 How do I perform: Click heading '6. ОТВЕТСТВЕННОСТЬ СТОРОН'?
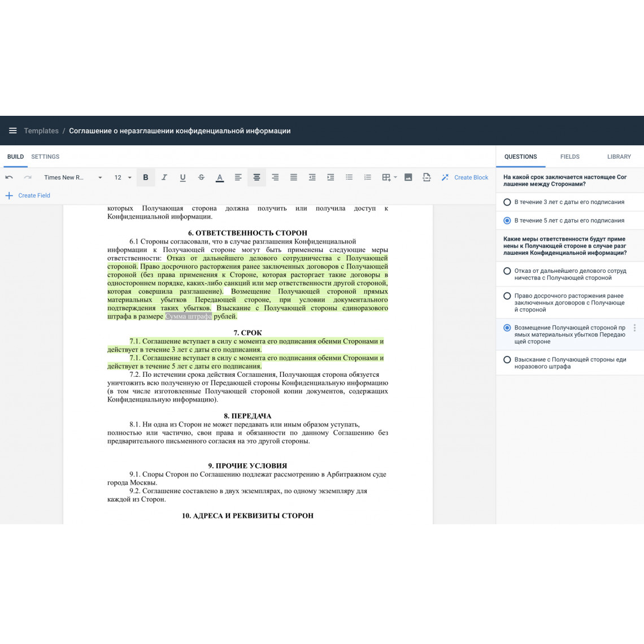pyautogui.click(x=247, y=233)
